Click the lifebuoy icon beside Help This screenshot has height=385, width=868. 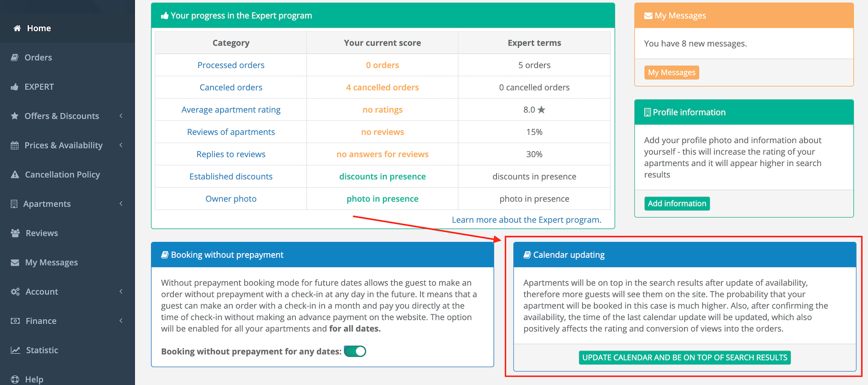[x=15, y=379]
